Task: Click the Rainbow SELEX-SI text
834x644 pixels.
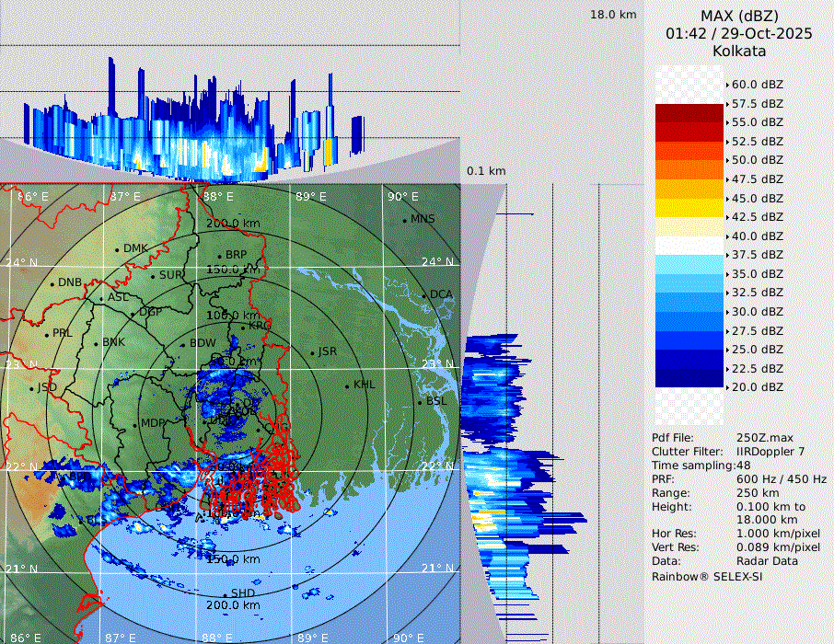Action: (x=707, y=577)
